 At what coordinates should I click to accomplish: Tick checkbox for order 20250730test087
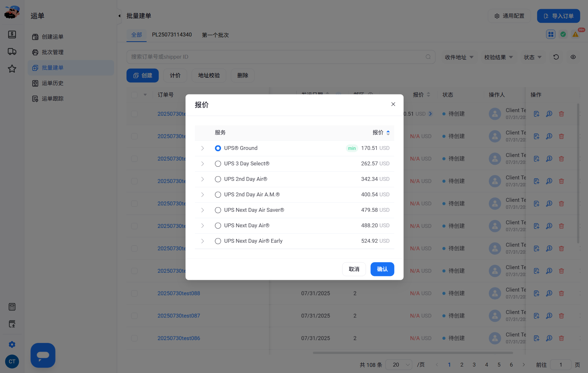pyautogui.click(x=134, y=316)
